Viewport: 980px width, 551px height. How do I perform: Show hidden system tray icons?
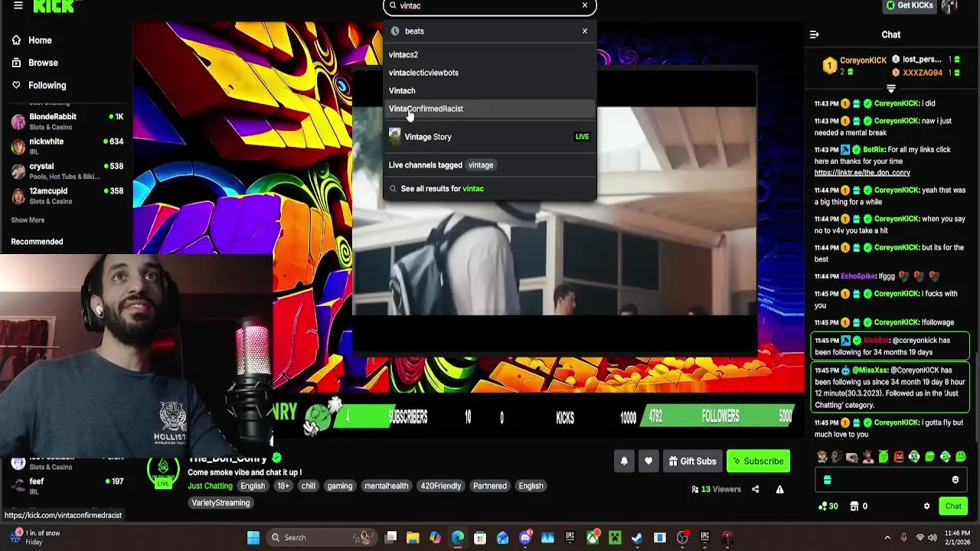(x=887, y=538)
